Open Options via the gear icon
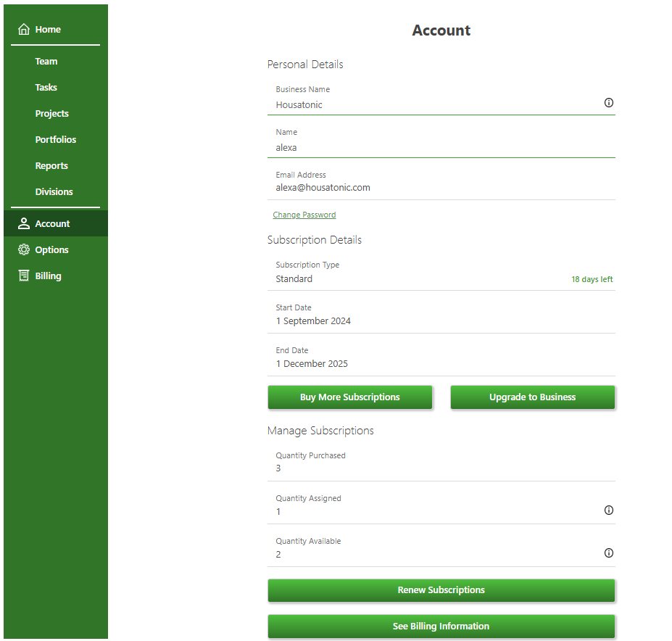 pos(24,250)
